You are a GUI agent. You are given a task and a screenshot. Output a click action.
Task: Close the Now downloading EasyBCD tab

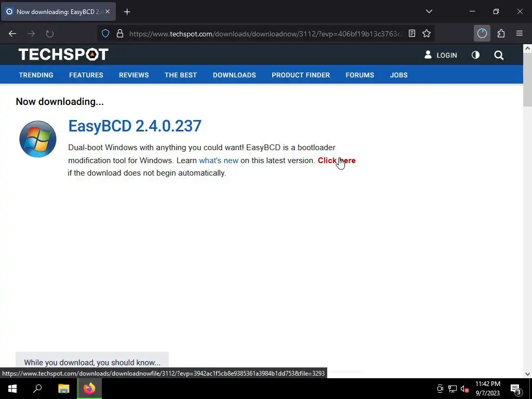pyautogui.click(x=108, y=11)
